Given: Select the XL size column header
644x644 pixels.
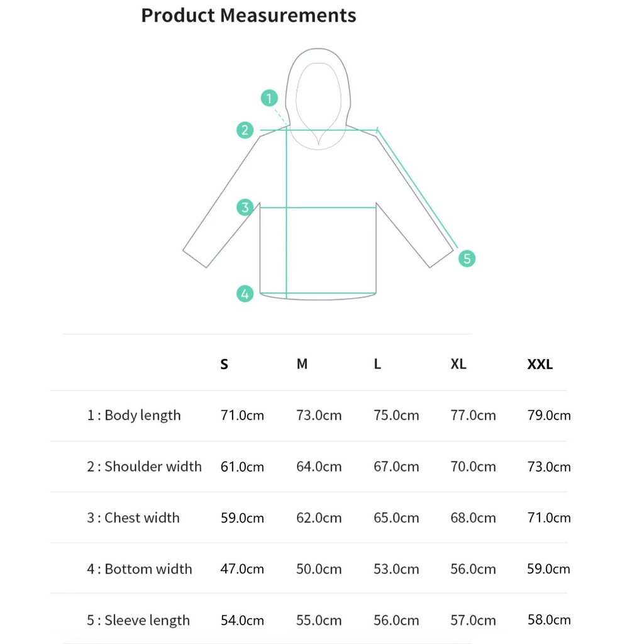Looking at the screenshot, I should click(x=458, y=364).
